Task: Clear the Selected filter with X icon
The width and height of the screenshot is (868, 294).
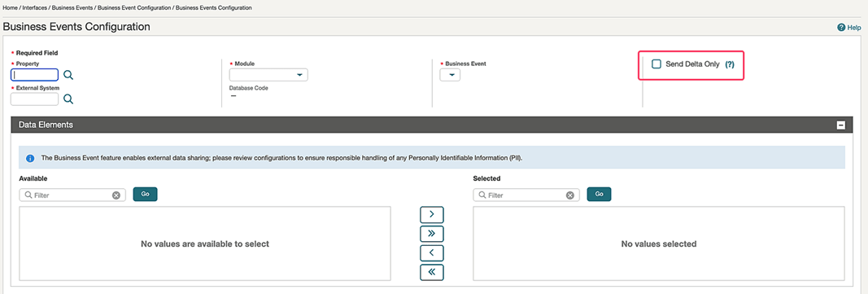Action: point(570,195)
